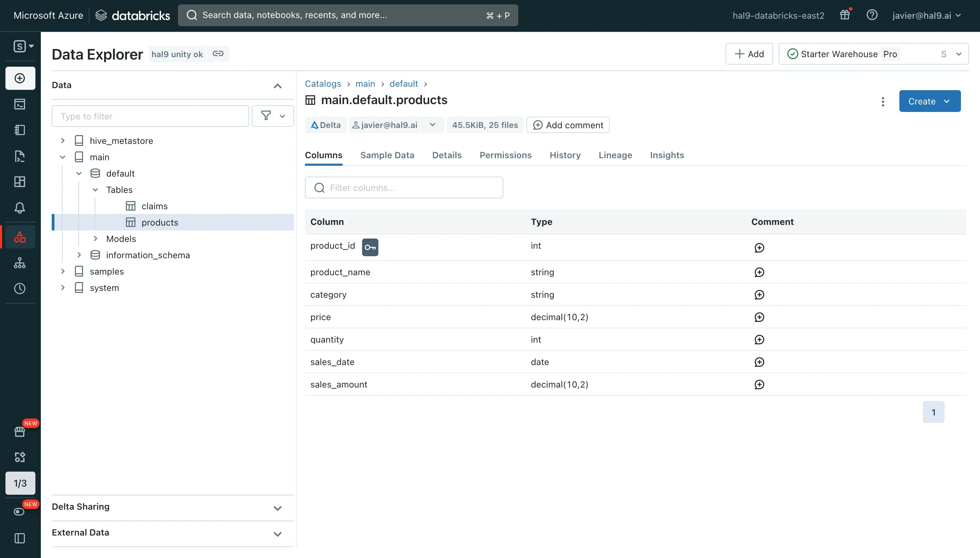The image size is (980, 558).
Task: Expand the hive_metastore catalog
Action: pyautogui.click(x=63, y=141)
